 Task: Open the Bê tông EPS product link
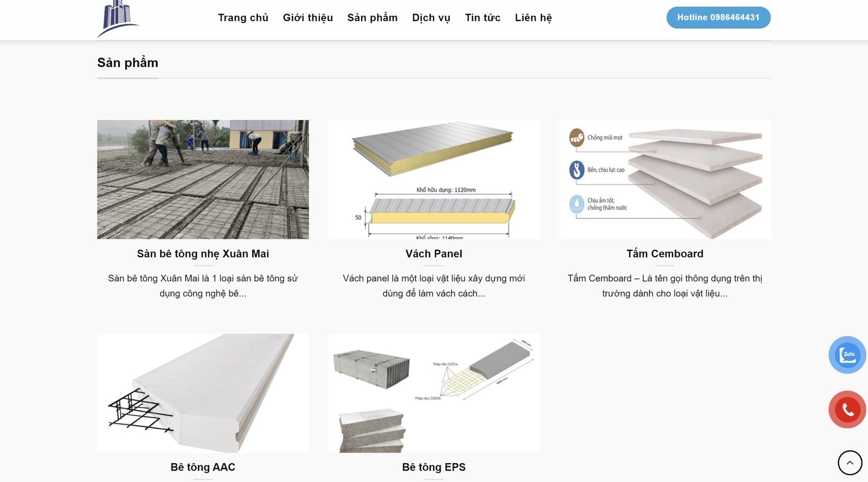(x=434, y=467)
